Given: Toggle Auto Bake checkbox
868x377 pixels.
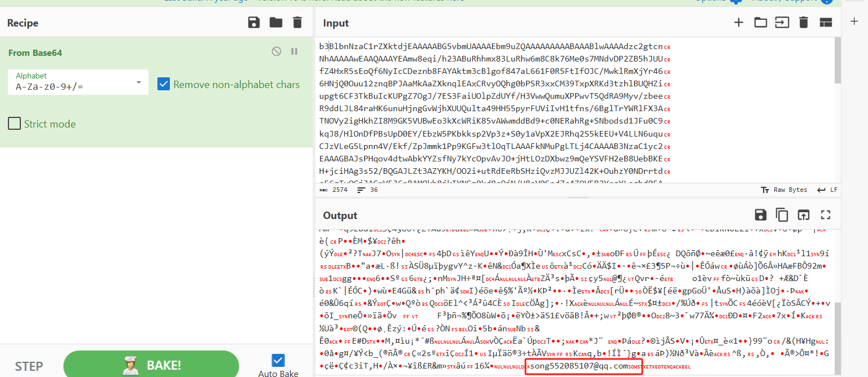Looking at the screenshot, I should tap(278, 360).
